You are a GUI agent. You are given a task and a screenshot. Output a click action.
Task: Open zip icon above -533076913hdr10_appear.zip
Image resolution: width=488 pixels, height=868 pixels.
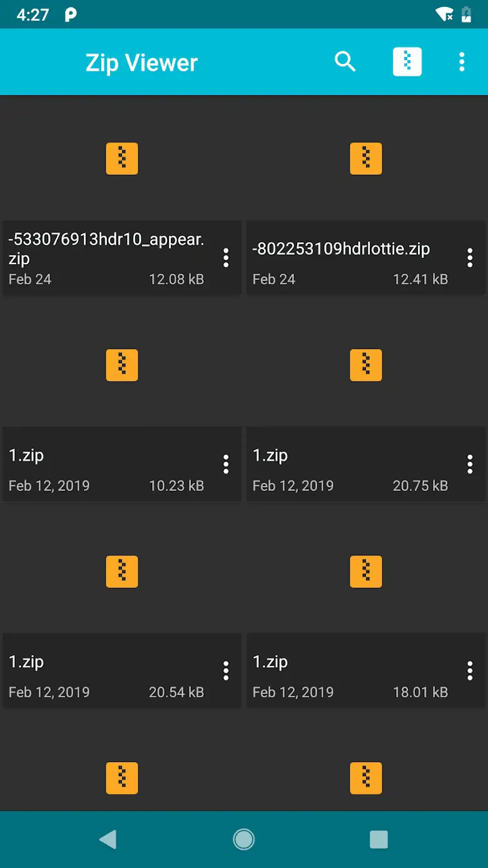[122, 158]
